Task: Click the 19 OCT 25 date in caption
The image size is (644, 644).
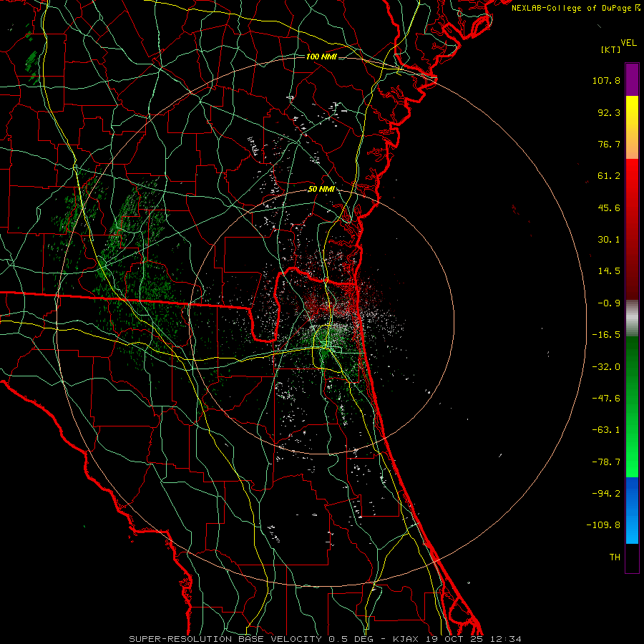Action: pos(454,639)
